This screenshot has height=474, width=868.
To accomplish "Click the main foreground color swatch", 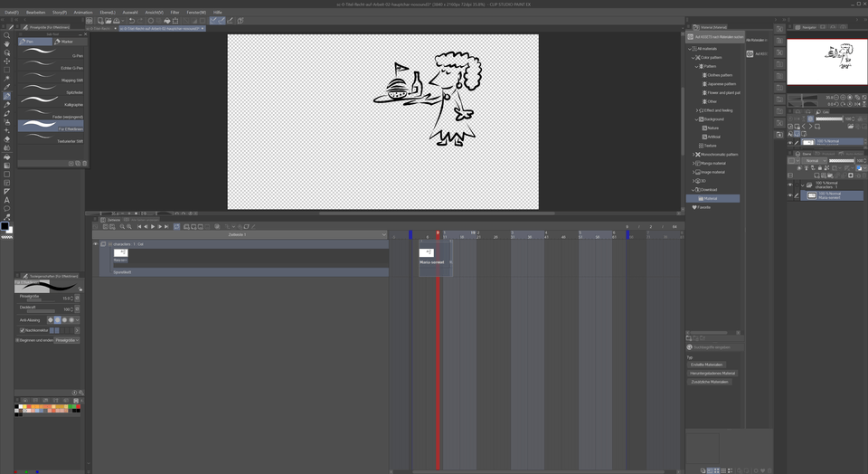I will point(5,226).
